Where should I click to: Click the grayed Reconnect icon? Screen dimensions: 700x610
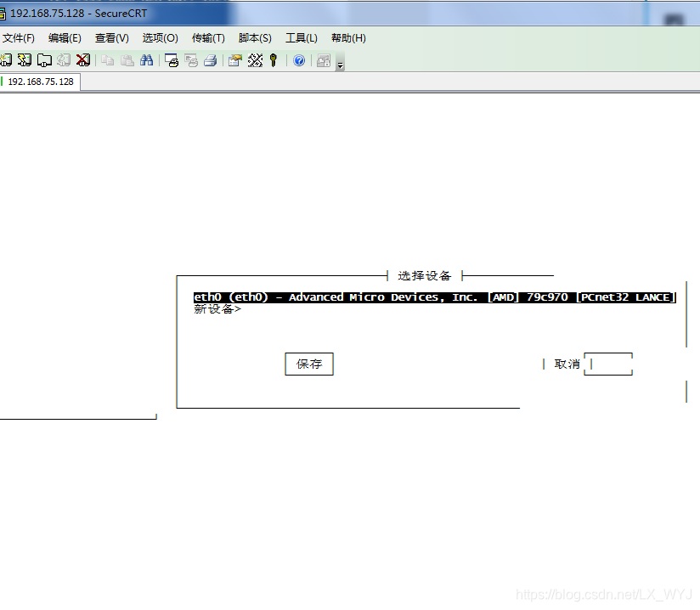tap(64, 60)
